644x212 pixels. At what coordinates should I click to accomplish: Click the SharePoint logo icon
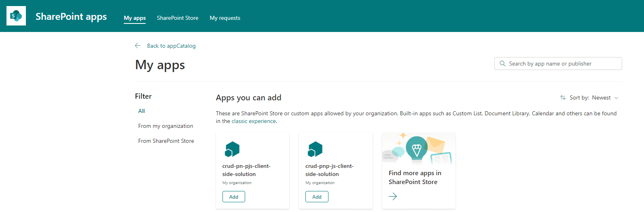[16, 16]
